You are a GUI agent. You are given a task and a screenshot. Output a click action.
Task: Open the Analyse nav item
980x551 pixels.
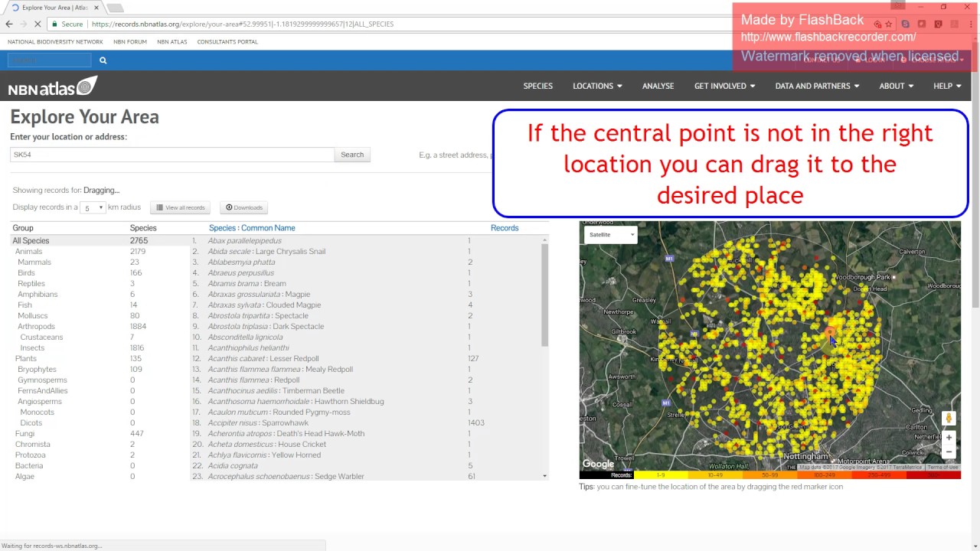(x=658, y=86)
